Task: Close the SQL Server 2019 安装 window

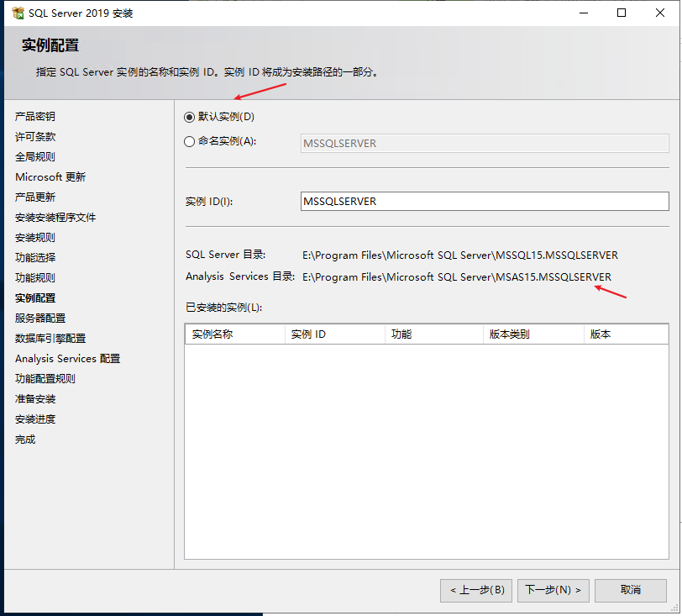Action: (x=660, y=13)
